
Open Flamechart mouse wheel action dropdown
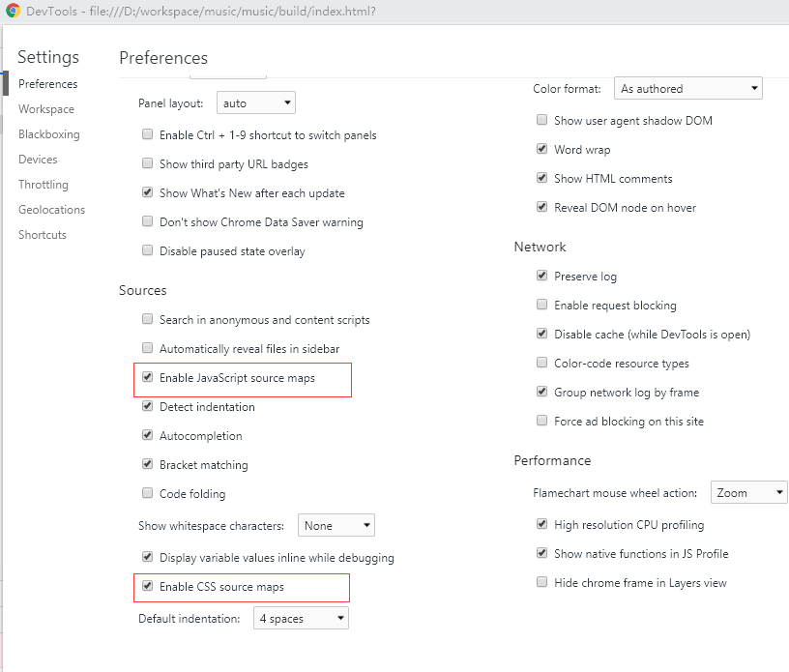coord(748,492)
